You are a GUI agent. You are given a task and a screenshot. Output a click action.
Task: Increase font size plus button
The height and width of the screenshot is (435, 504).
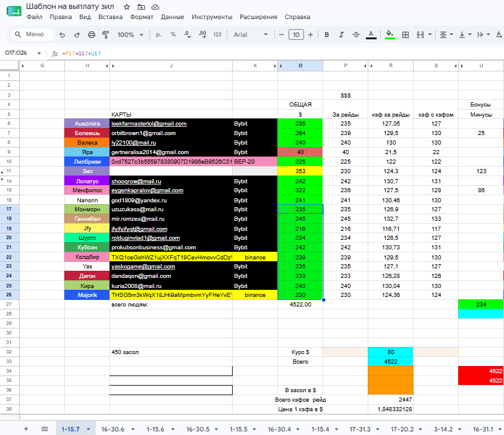click(x=311, y=35)
